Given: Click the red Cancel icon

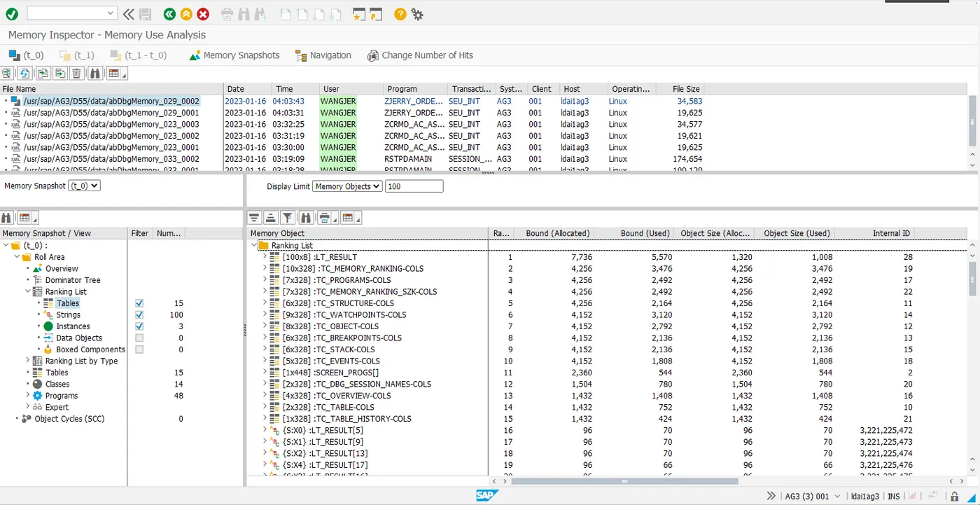Looking at the screenshot, I should pos(203,14).
